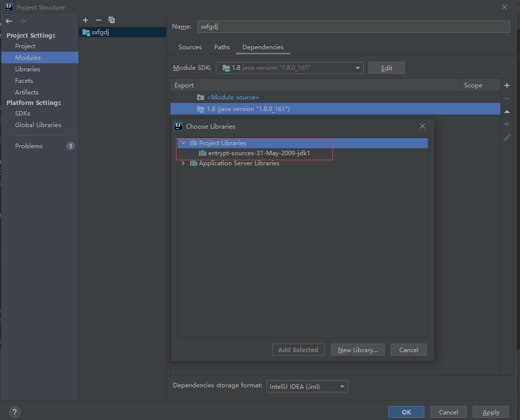Select entrypt-sources-31-May-2009-jdk1 library
Screen dimensions: 520x420
[258, 153]
